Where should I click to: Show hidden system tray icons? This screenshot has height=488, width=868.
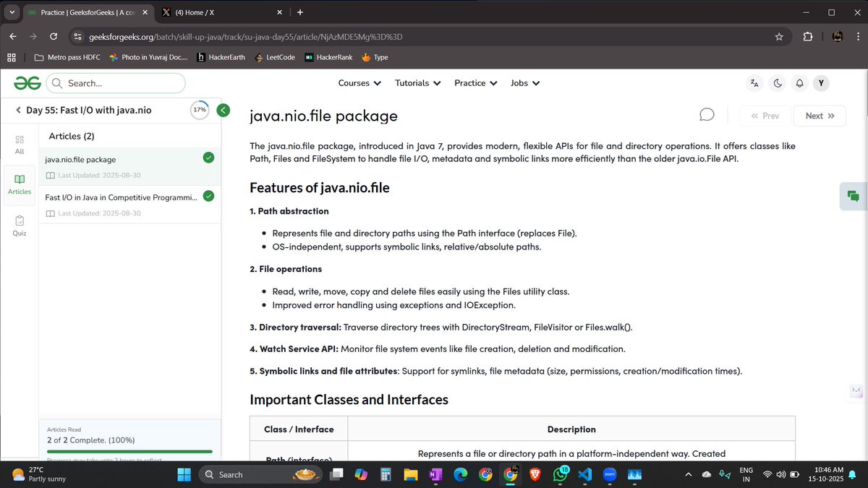(688, 474)
